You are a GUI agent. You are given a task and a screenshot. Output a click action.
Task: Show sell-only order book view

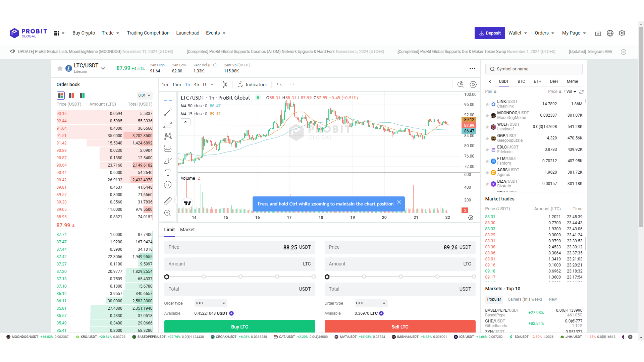(71, 96)
